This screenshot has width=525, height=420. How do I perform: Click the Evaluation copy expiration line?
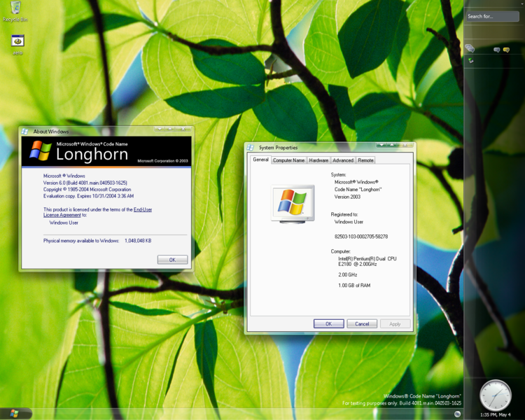tap(88, 196)
